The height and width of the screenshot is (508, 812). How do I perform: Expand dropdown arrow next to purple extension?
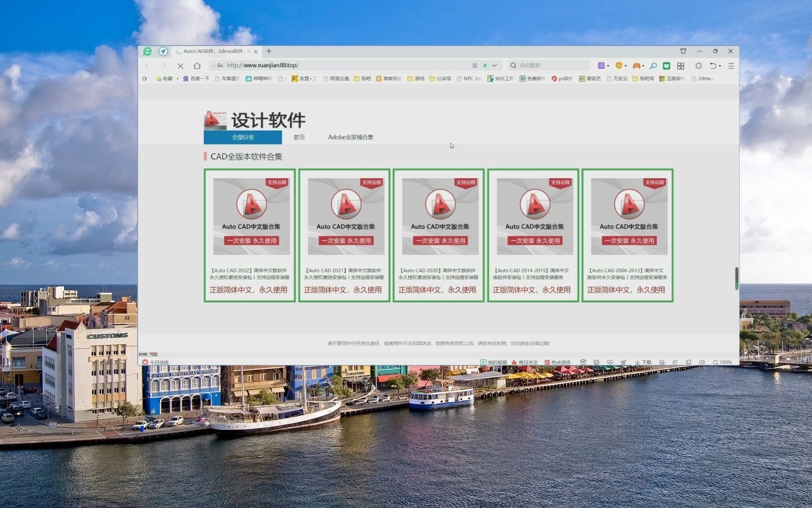[x=608, y=66]
